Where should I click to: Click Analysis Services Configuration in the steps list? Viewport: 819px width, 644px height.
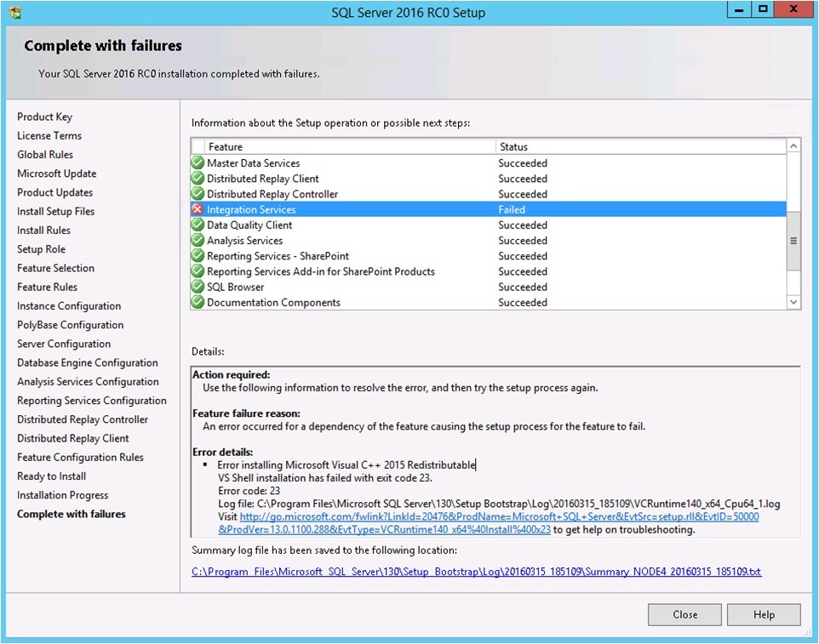88,381
